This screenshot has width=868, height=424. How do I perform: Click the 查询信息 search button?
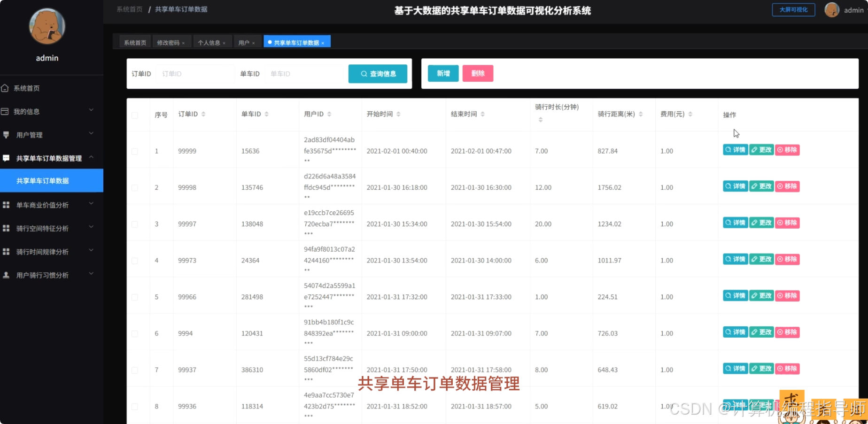coord(378,74)
